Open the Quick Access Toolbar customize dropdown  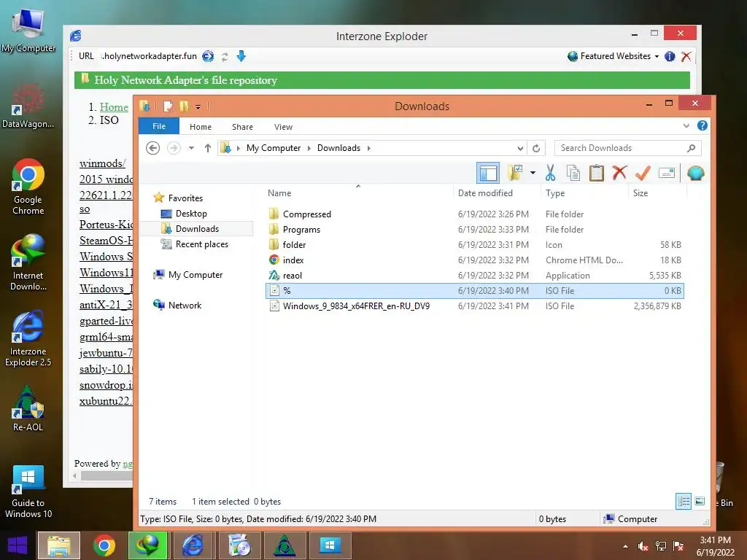point(198,106)
